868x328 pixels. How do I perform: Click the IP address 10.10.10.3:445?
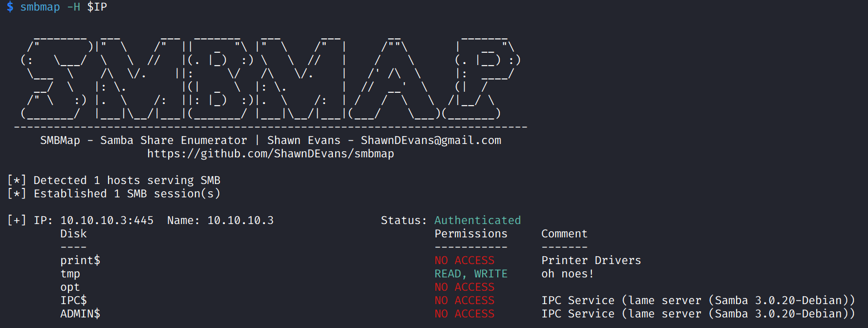(x=107, y=220)
